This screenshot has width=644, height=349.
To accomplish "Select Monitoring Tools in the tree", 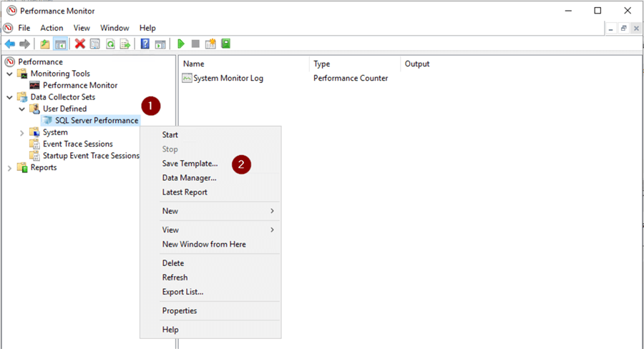I will (x=60, y=74).
